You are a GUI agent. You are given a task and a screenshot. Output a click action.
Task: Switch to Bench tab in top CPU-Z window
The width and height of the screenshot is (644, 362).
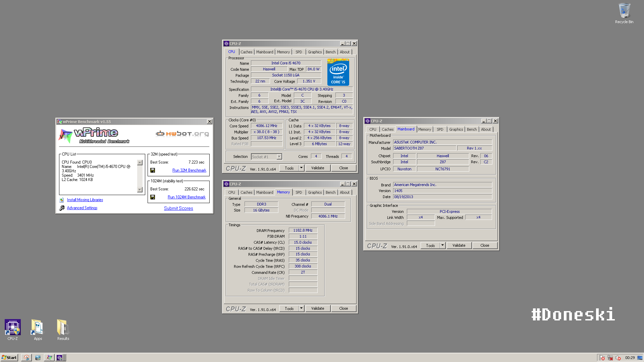(x=330, y=52)
